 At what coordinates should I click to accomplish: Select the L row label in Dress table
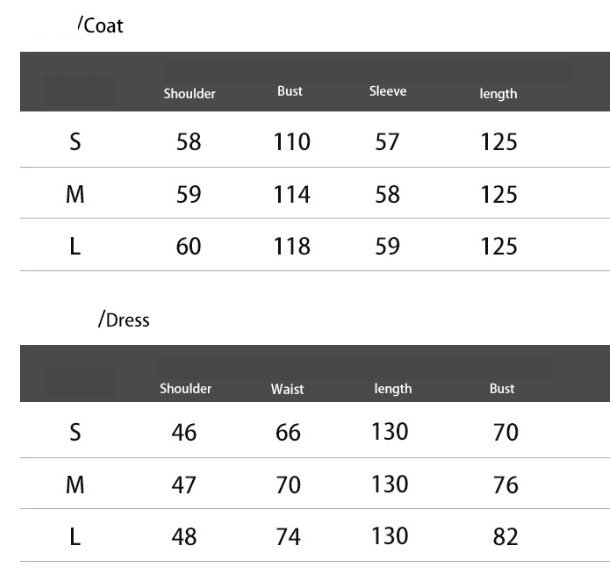[75, 538]
